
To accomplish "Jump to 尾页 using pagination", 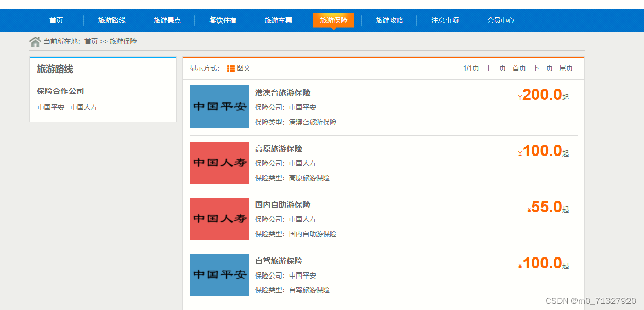I will pos(566,67).
